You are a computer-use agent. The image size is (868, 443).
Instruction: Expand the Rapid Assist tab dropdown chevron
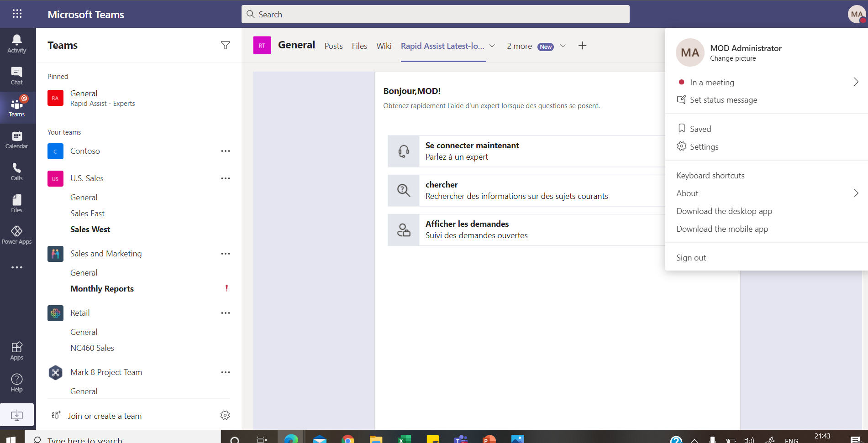point(492,46)
